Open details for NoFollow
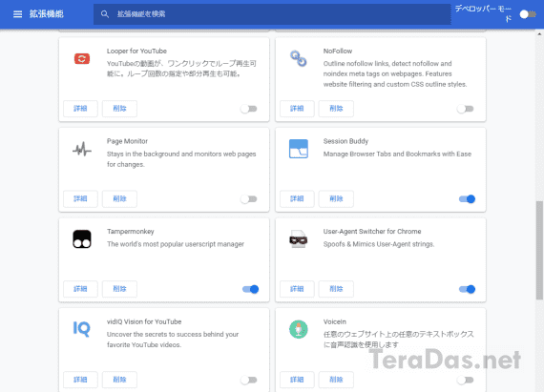The height and width of the screenshot is (392, 544). [x=297, y=109]
